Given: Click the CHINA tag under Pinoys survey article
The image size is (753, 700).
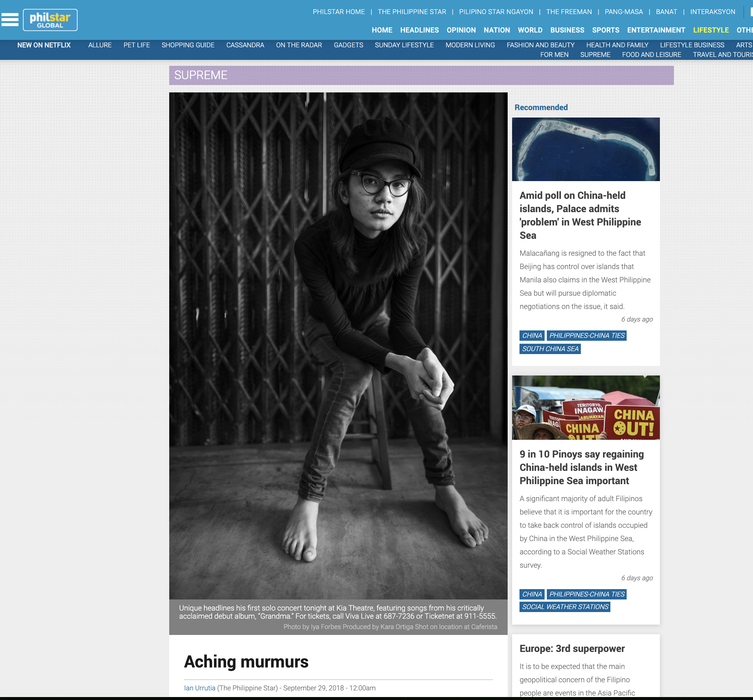Looking at the screenshot, I should point(532,594).
